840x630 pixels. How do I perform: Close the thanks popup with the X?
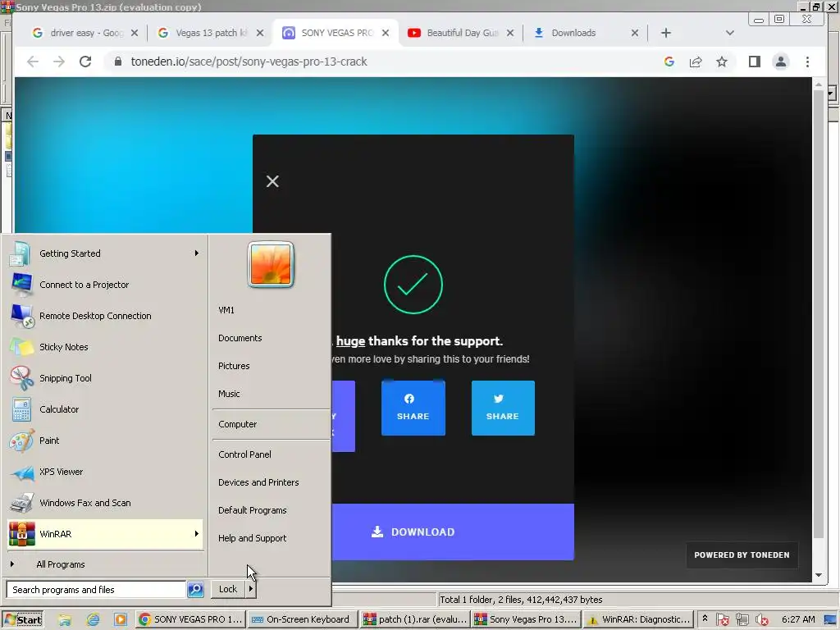(x=272, y=181)
